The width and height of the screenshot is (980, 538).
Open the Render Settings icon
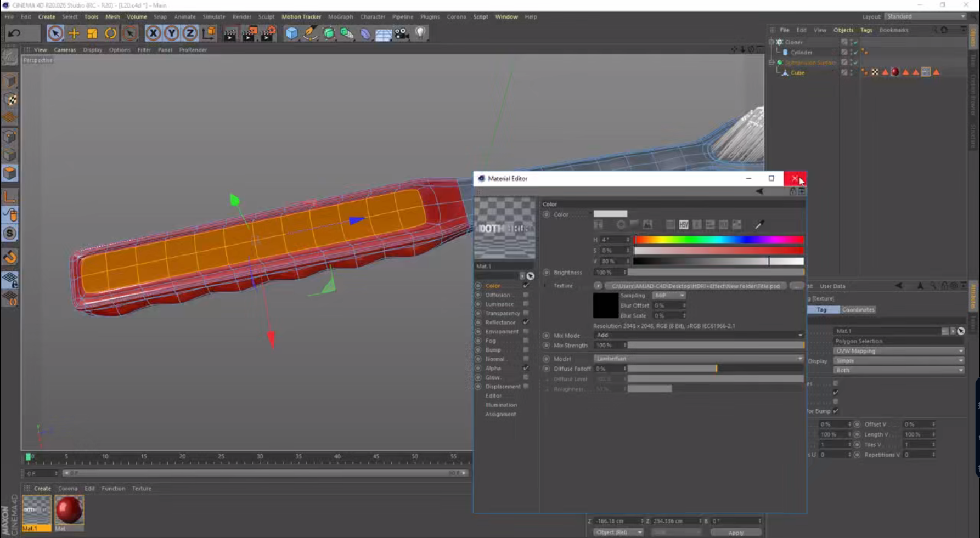[x=267, y=33]
